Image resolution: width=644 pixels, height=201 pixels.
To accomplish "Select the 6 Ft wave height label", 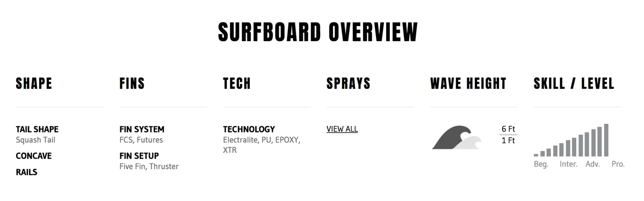I will 508,129.
